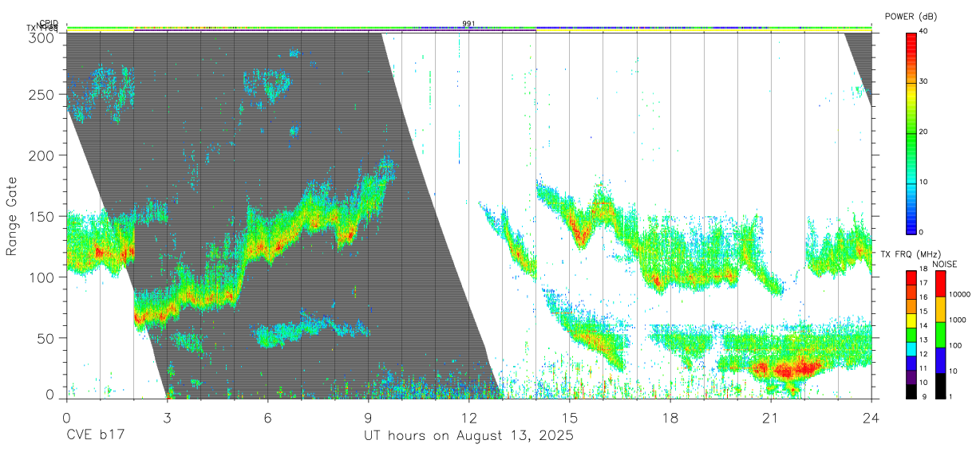Click the 20 label on POWER colorbar

(924, 132)
